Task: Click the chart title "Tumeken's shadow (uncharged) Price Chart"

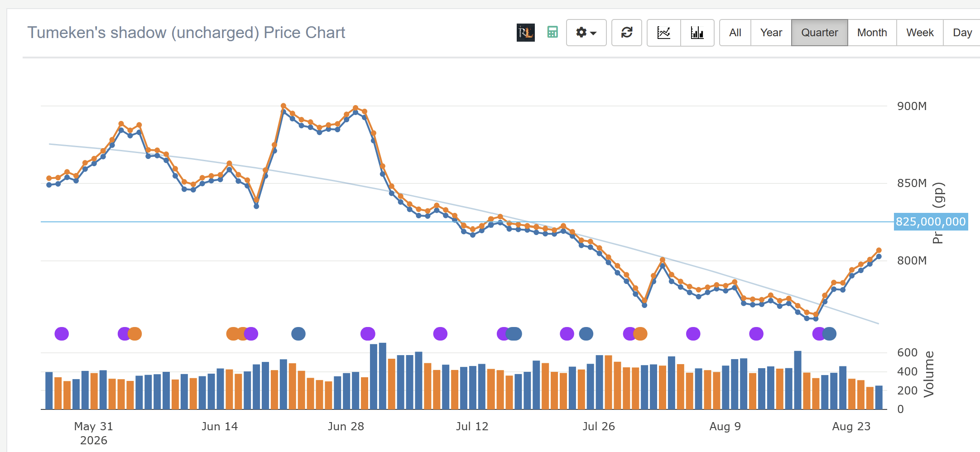Action: pos(186,33)
